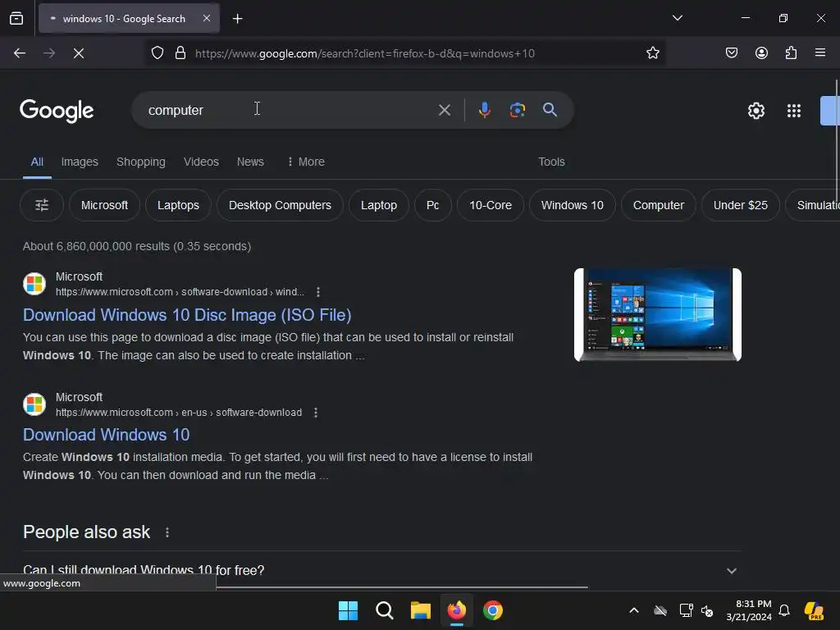Switch to Firefox in taskbar
Image resolution: width=840 pixels, height=630 pixels.
coord(456,610)
